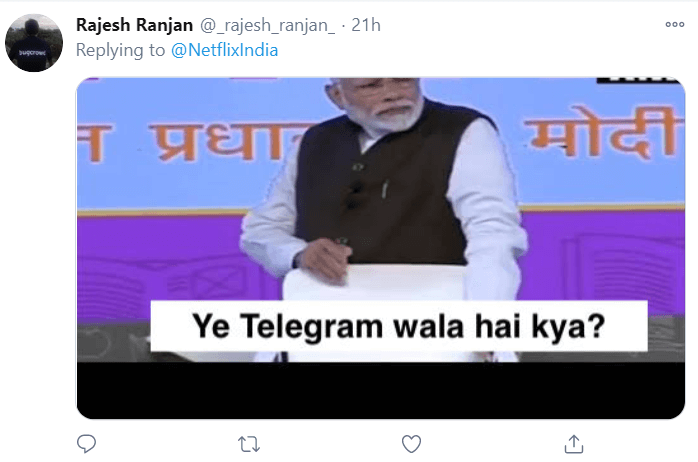Open Rajesh Ranjan's circular profile avatar

pyautogui.click(x=34, y=43)
